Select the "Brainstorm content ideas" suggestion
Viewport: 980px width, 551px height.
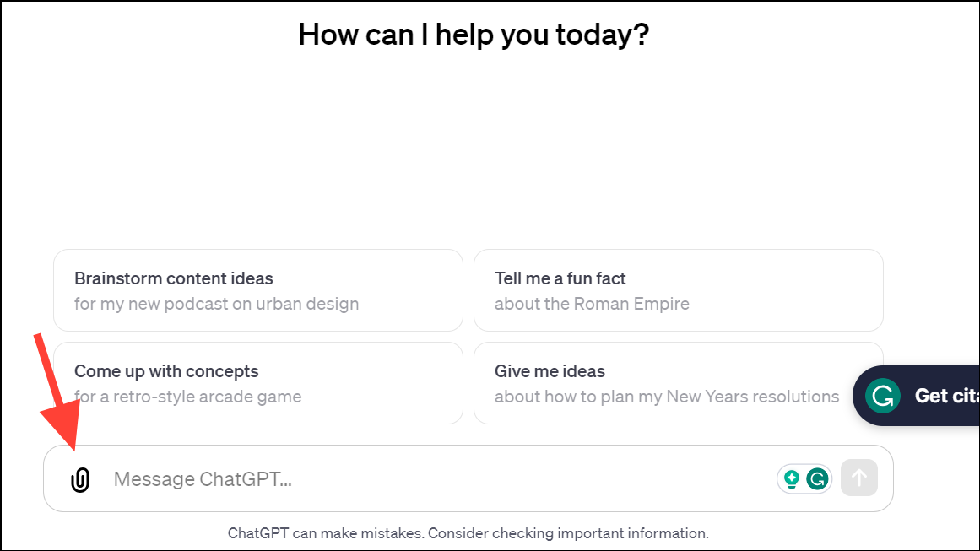tap(174, 278)
